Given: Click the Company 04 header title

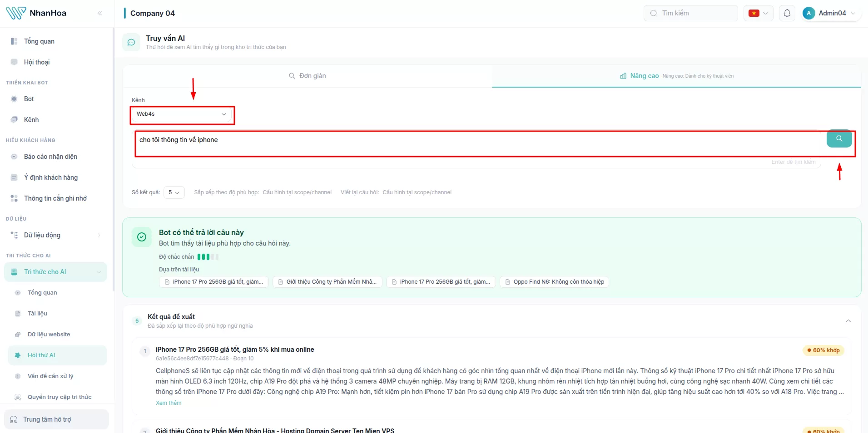Looking at the screenshot, I should click(153, 13).
